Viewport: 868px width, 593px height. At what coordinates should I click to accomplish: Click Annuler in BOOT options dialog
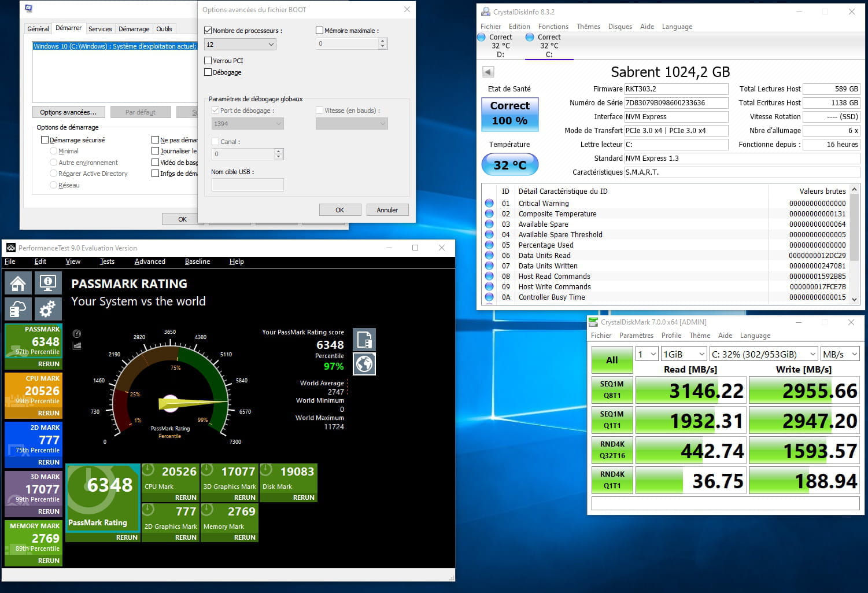[x=387, y=210]
